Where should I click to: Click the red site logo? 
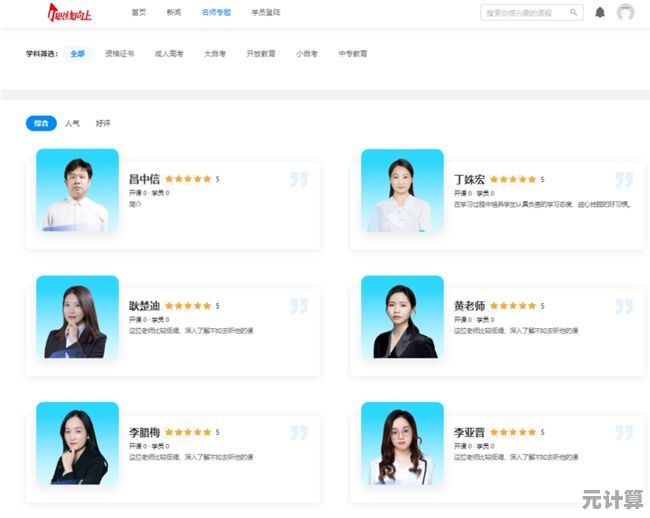(x=70, y=13)
